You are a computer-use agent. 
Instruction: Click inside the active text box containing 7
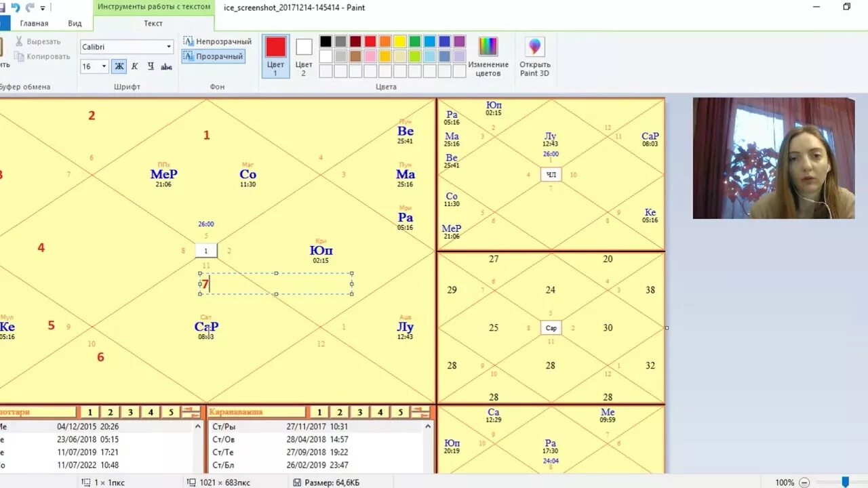(276, 283)
